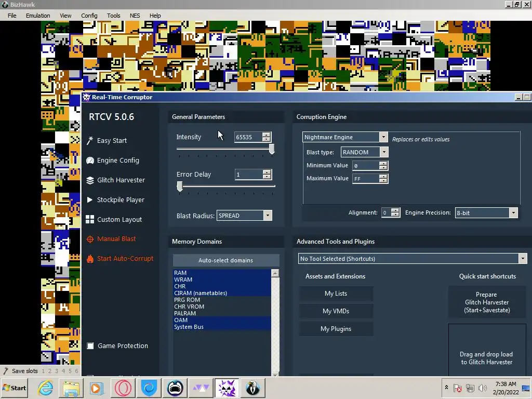Click Intensity slider handle

(x=272, y=149)
